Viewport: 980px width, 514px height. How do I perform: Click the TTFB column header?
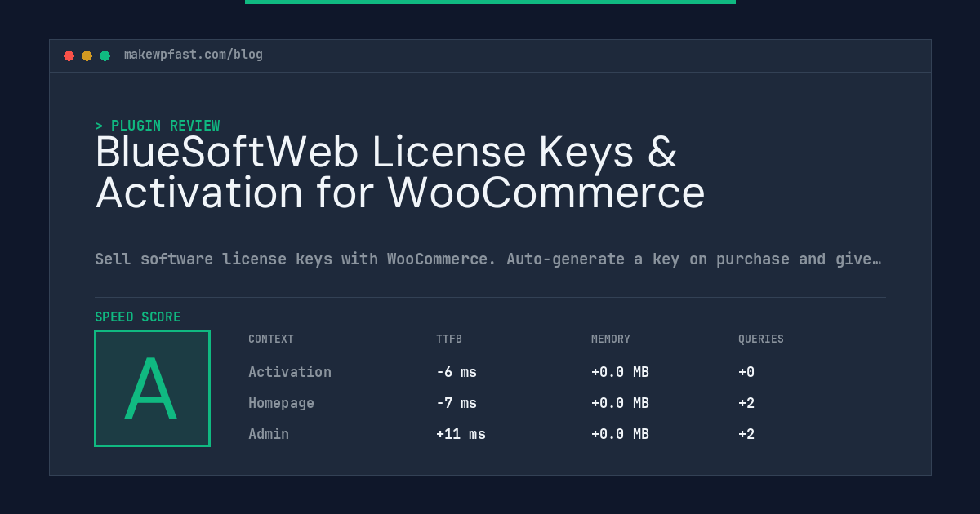pos(449,339)
